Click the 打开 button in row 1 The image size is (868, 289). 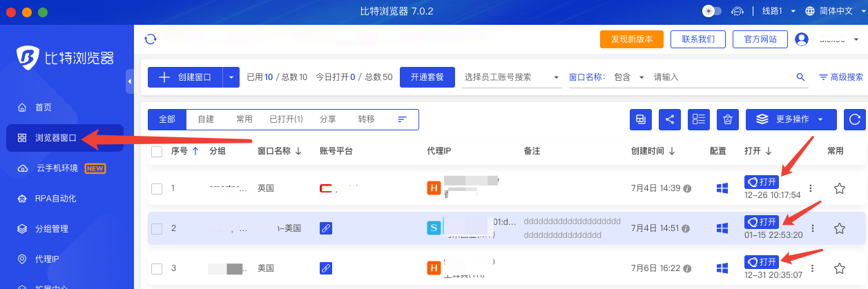point(762,182)
